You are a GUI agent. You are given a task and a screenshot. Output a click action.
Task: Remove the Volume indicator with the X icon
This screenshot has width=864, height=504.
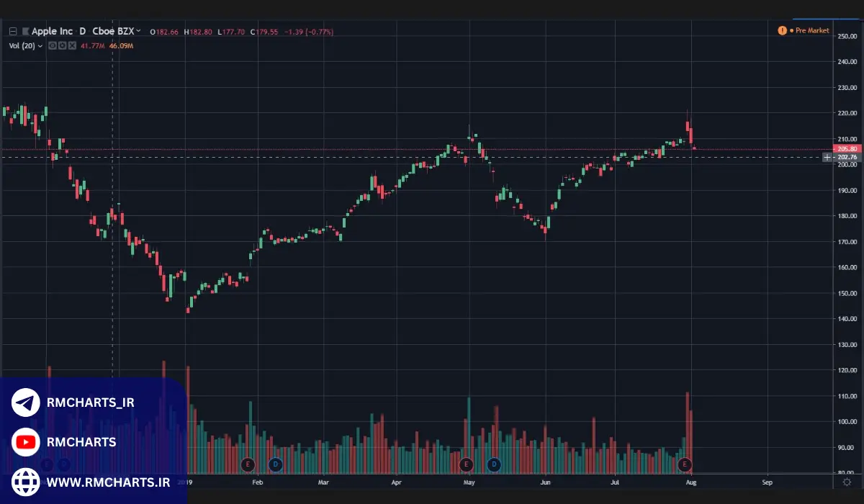point(72,46)
